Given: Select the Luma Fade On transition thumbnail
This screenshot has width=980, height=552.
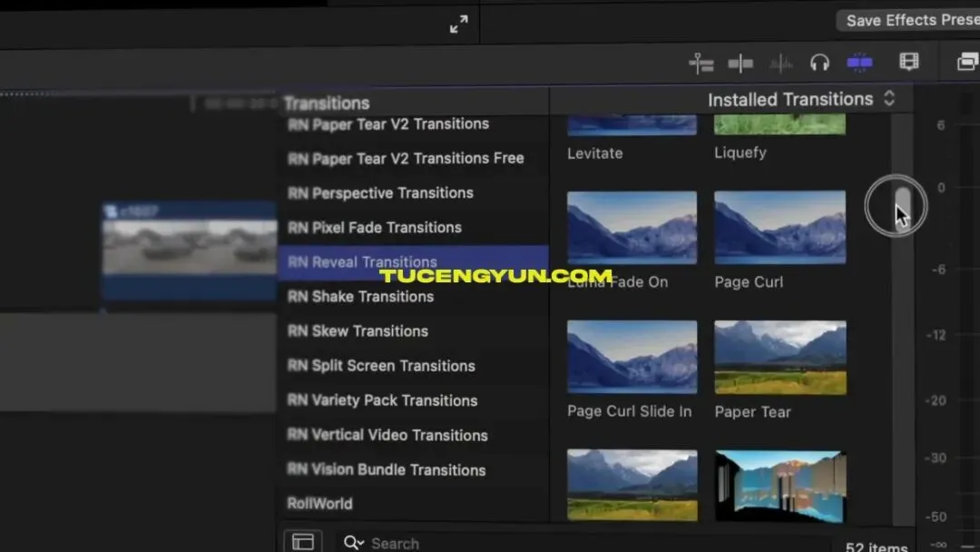Looking at the screenshot, I should click(632, 228).
